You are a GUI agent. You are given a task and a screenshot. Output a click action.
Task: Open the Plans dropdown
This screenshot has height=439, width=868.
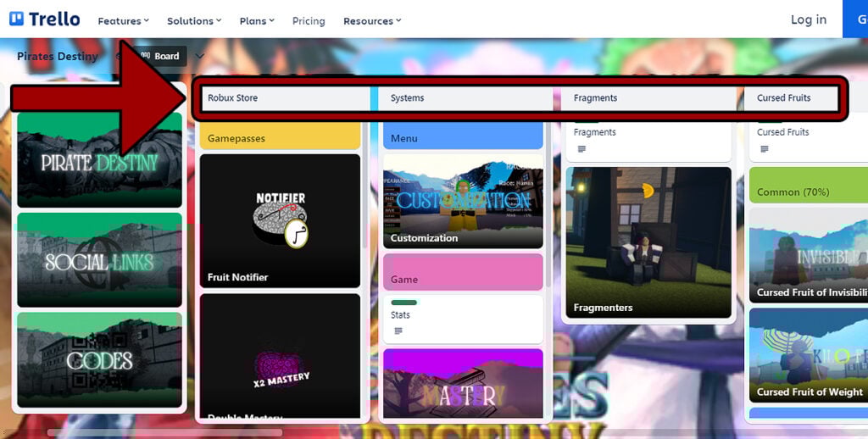click(257, 21)
